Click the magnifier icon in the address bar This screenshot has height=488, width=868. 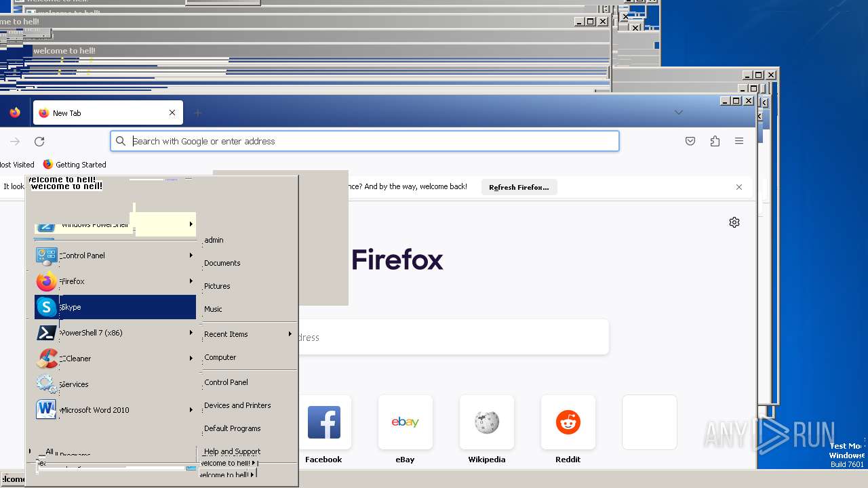[121, 141]
